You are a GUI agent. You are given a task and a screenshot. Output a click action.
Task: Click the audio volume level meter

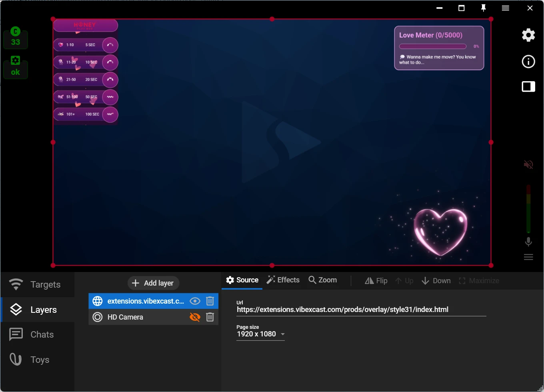point(528,208)
